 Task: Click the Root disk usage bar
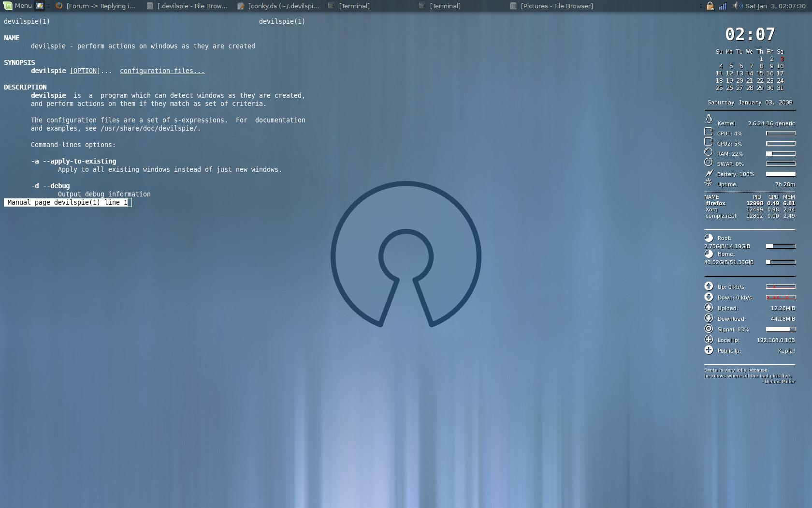pyautogui.click(x=781, y=246)
